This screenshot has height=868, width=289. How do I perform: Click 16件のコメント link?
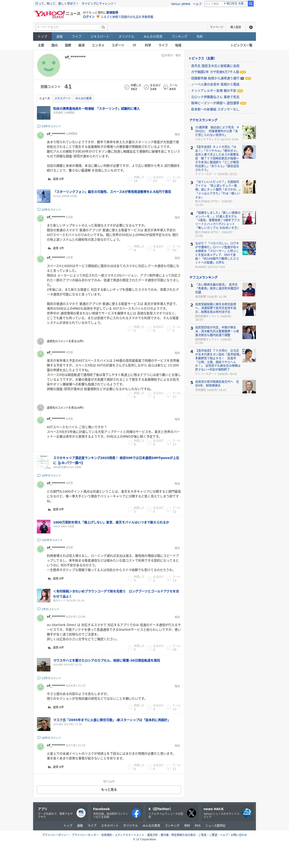(51, 475)
